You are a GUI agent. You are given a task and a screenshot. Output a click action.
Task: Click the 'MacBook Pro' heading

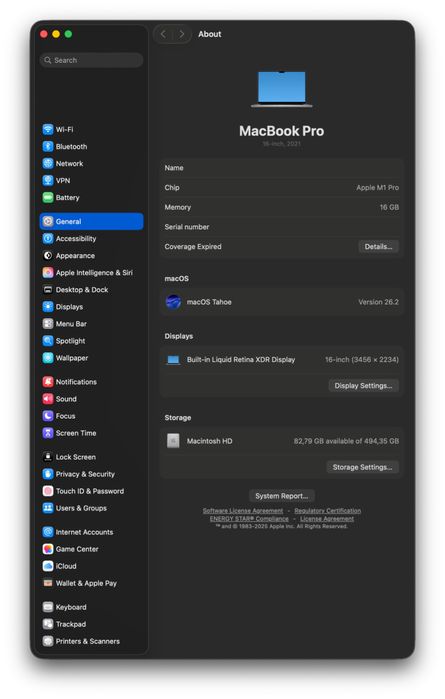(281, 131)
